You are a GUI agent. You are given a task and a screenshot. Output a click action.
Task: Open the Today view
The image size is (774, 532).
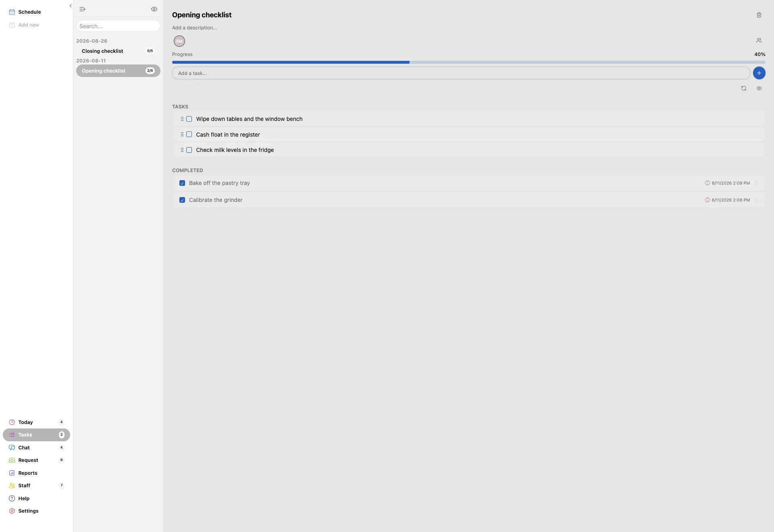36,422
